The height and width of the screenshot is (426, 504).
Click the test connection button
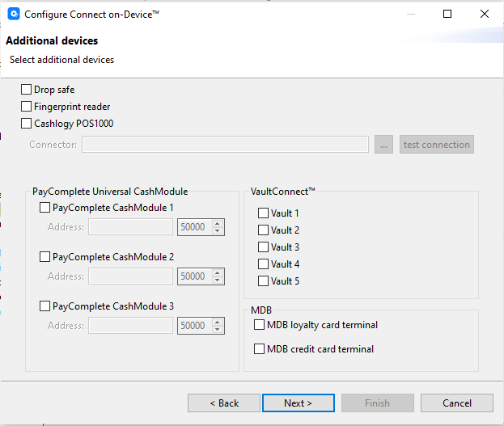(437, 144)
